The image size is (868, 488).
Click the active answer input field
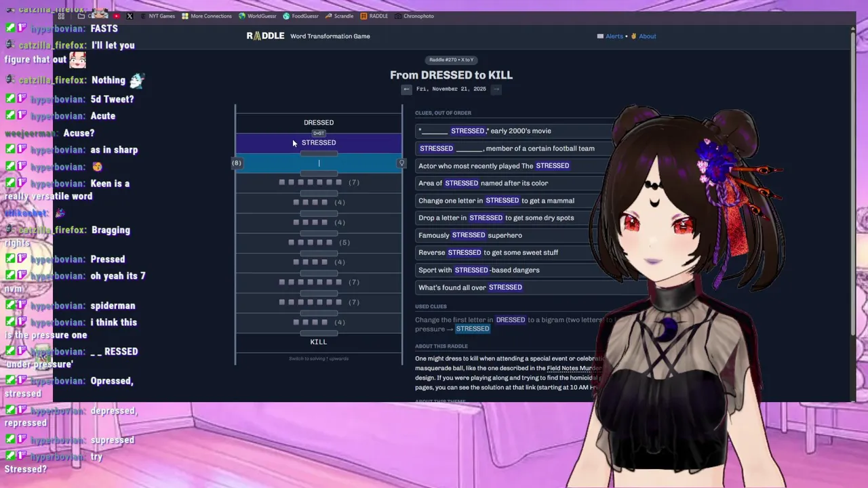click(x=319, y=163)
